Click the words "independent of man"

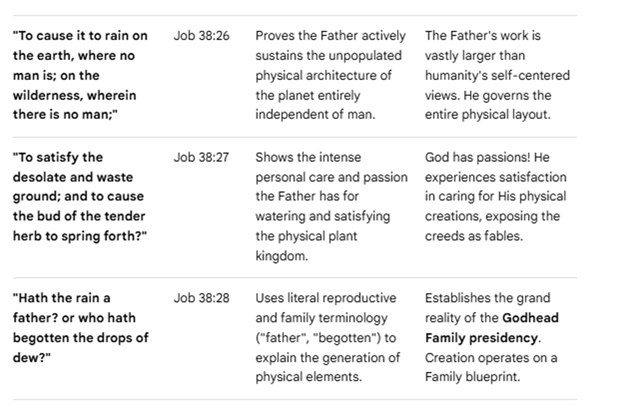314,115
